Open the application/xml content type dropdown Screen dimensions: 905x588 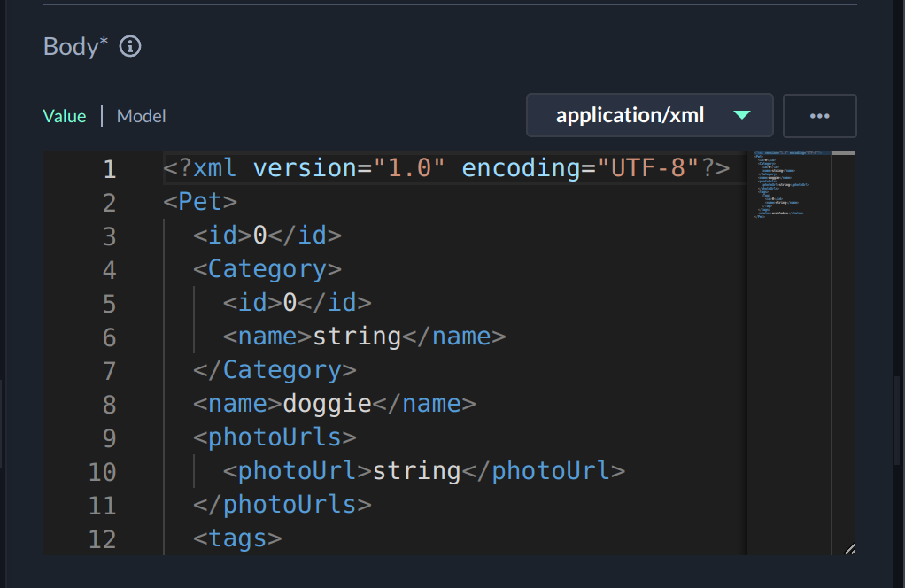[649, 116]
